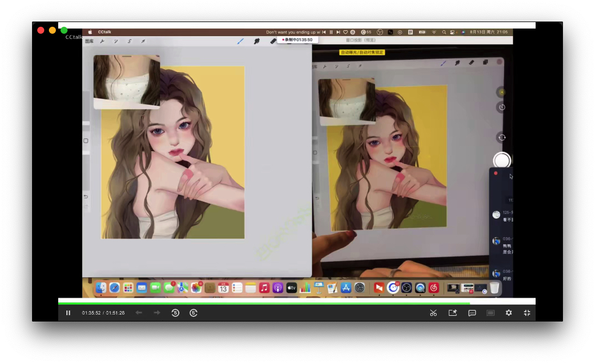Click the green video progress bar
595x364 pixels.
(x=264, y=304)
